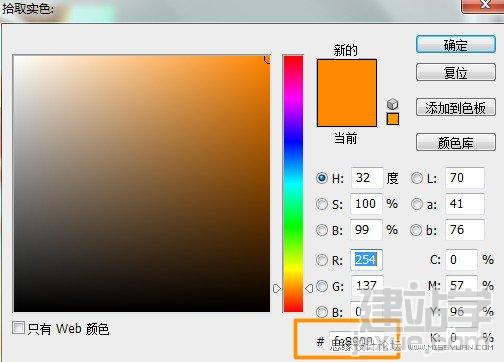Select the G green radio button
The width and height of the screenshot is (504, 362).
coord(322,286)
